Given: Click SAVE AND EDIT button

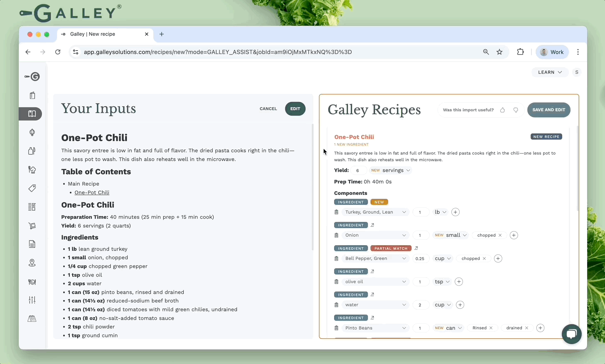Looking at the screenshot, I should (x=548, y=110).
